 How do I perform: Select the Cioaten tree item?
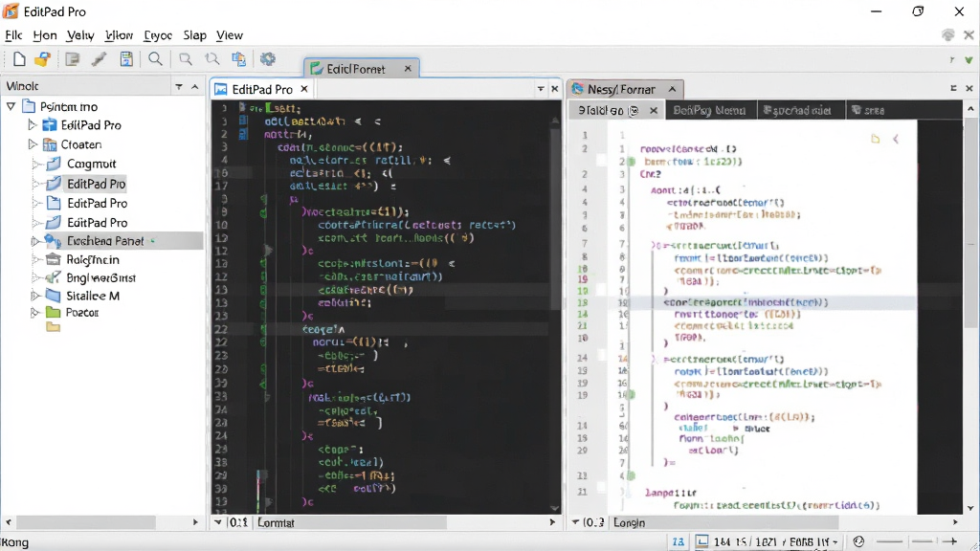coord(80,144)
